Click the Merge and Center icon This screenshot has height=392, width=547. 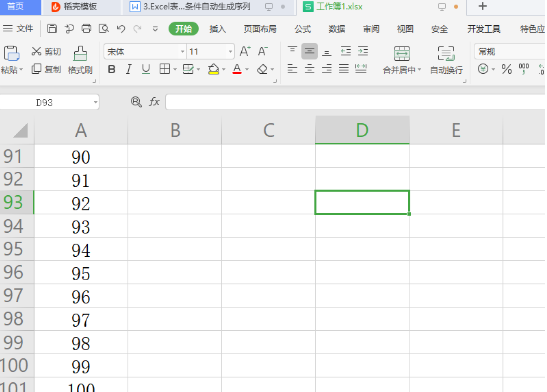402,54
